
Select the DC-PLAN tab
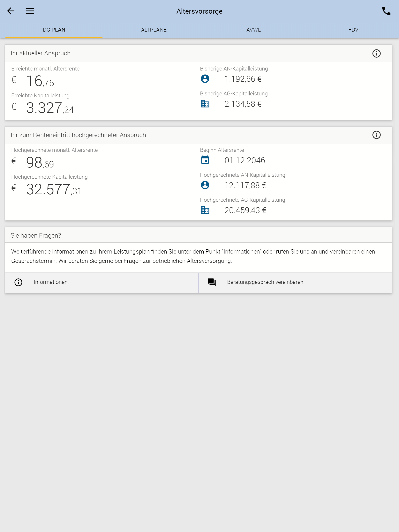pos(54,30)
